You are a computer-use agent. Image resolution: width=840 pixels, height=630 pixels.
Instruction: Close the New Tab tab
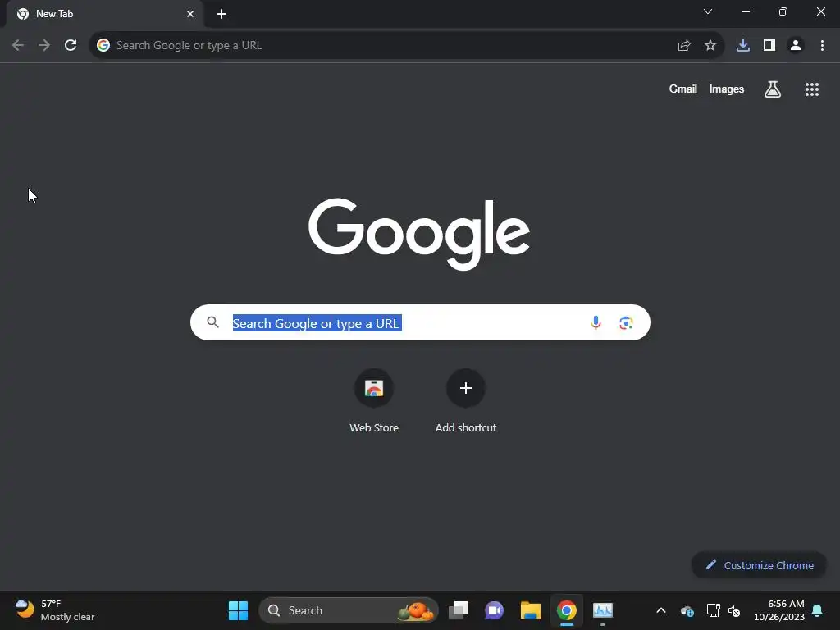[x=190, y=14]
